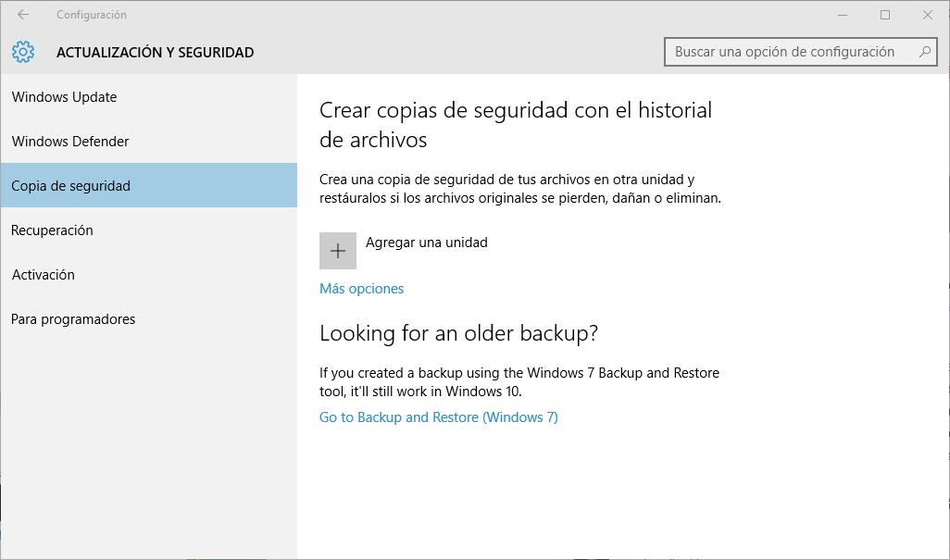
Task: Close the Configuración window
Action: [x=928, y=15]
